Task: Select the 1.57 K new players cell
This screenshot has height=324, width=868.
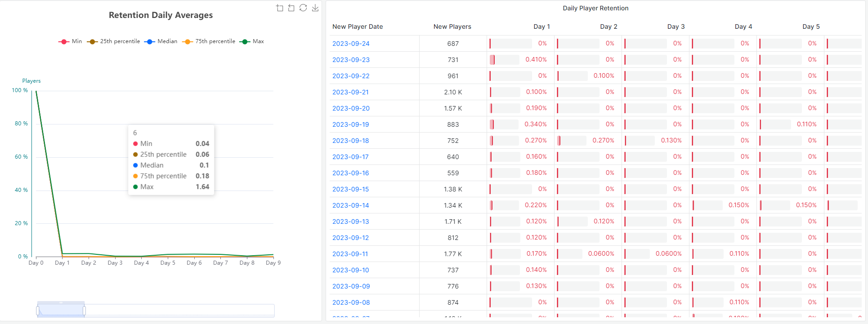Action: pos(453,108)
